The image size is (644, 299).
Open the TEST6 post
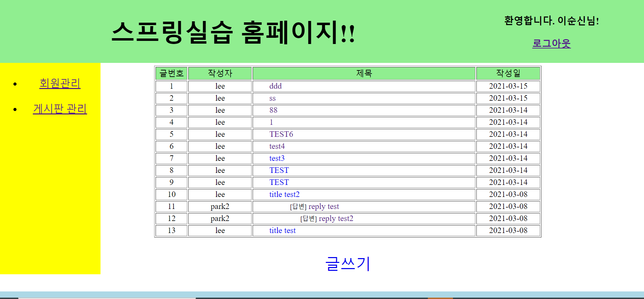281,134
